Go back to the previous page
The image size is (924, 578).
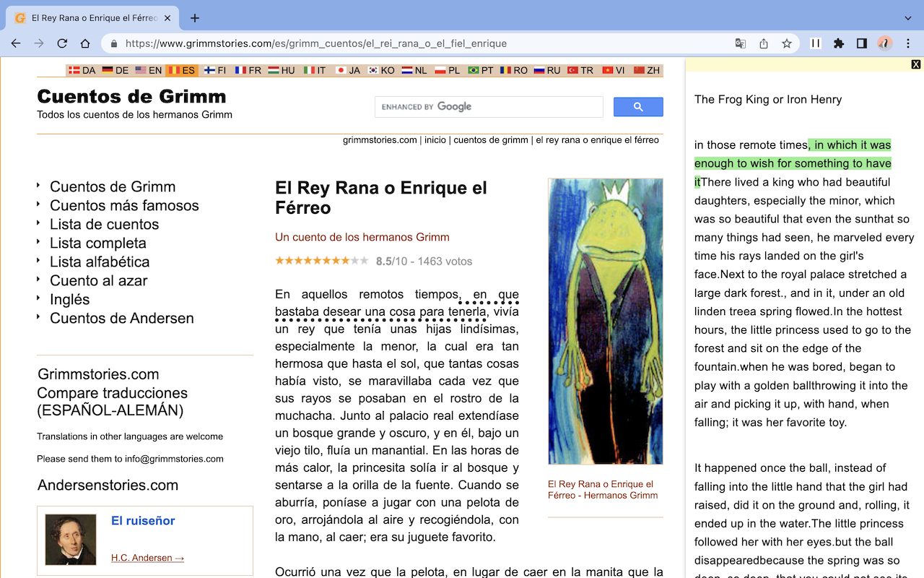tap(16, 43)
